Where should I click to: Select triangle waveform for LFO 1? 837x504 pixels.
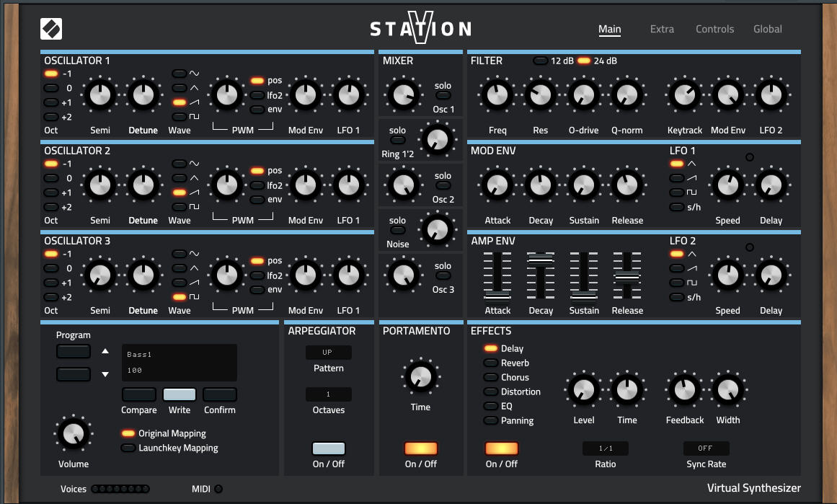point(677,164)
